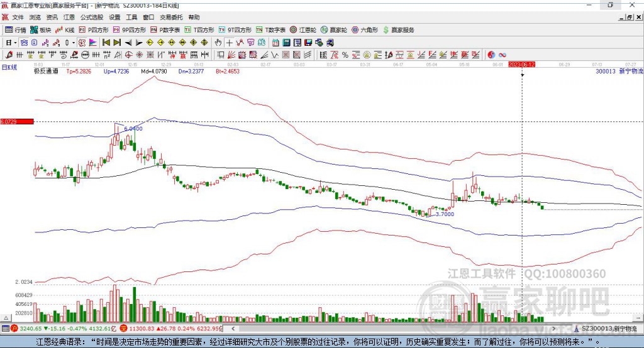Click the volume panel up-triangle button

[x=6, y=318]
